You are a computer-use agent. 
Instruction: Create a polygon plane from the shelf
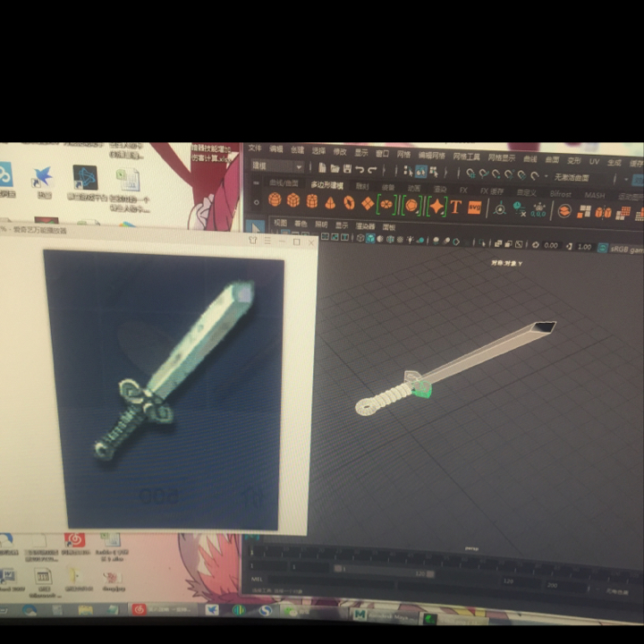[x=368, y=204]
